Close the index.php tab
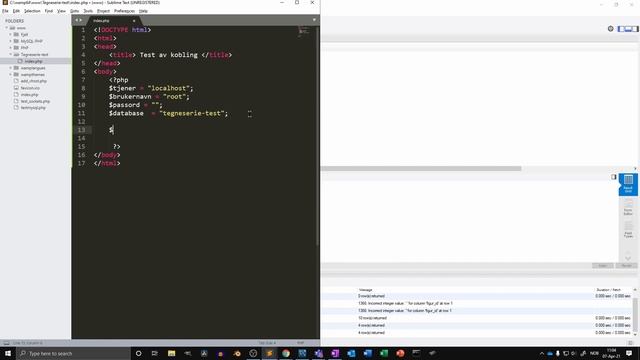 pyautogui.click(x=134, y=20)
